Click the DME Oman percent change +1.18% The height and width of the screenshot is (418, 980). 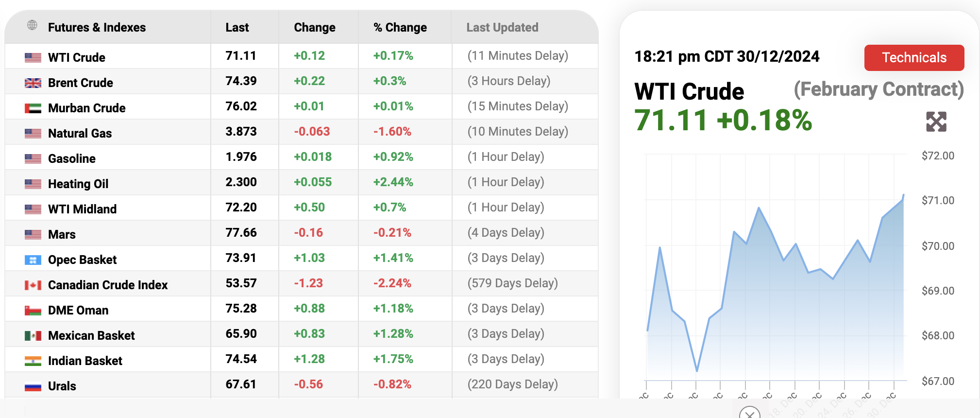393,309
